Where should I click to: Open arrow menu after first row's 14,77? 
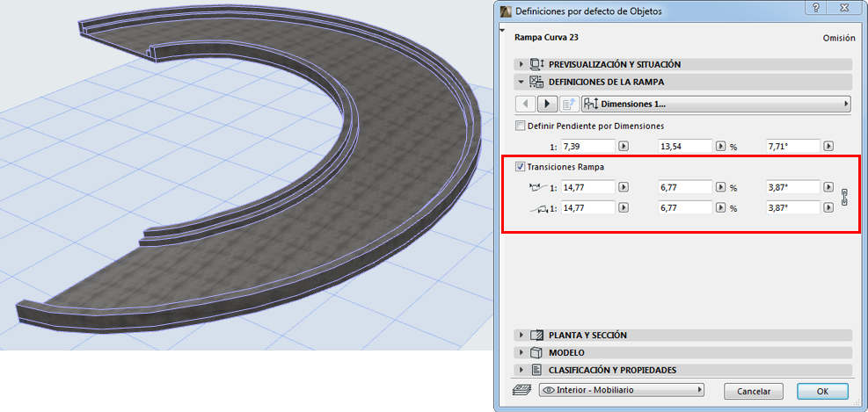tap(624, 187)
